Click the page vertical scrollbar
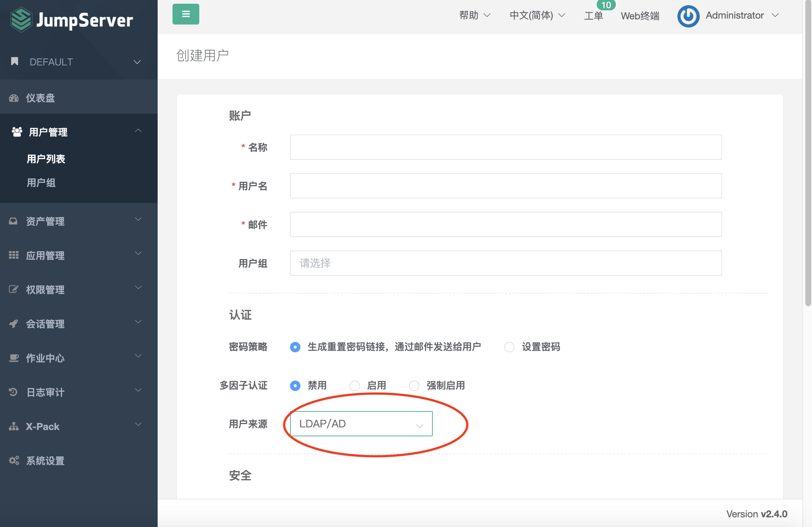 [x=808, y=153]
